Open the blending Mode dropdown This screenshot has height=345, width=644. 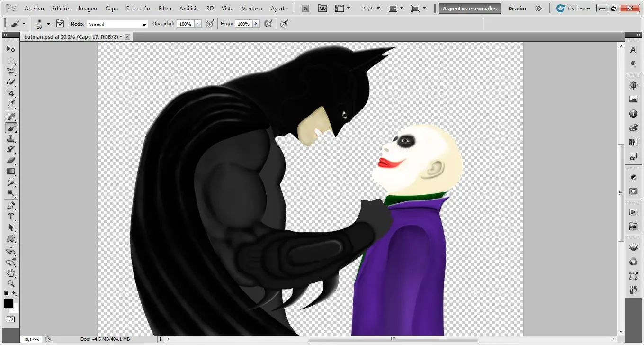(116, 24)
